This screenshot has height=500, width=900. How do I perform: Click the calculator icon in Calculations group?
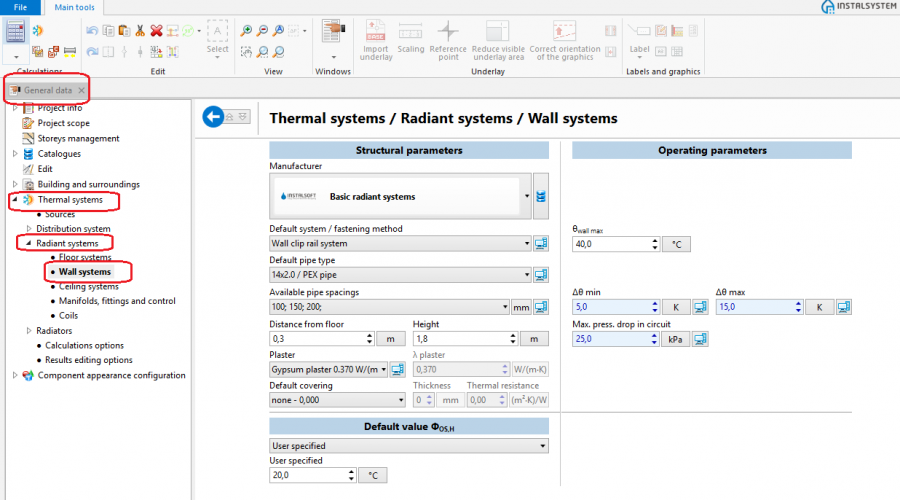(15, 31)
